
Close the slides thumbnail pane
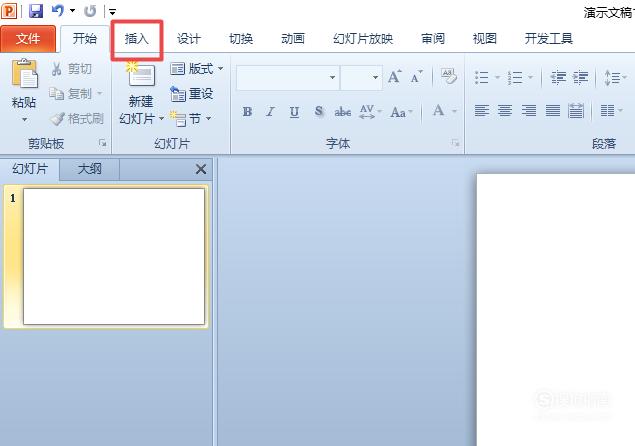200,169
